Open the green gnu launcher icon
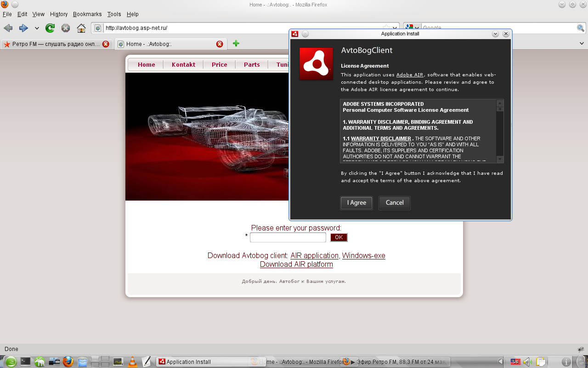 click(40, 362)
